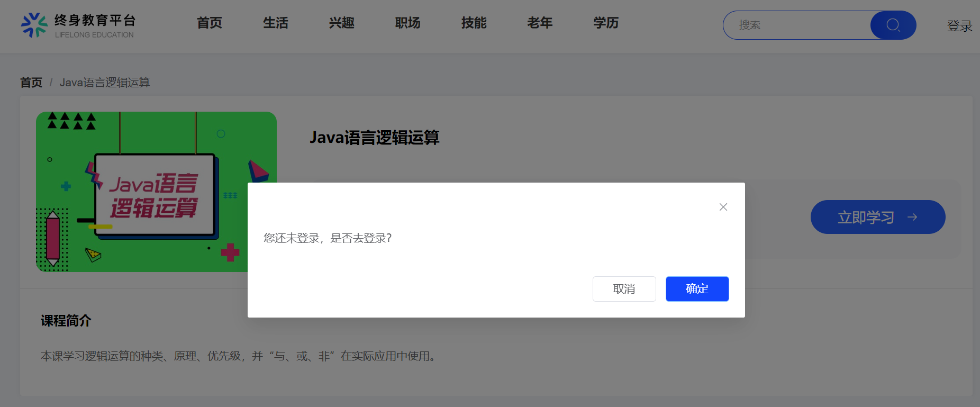Click the search magnifier button
The image size is (980, 407).
click(x=893, y=25)
